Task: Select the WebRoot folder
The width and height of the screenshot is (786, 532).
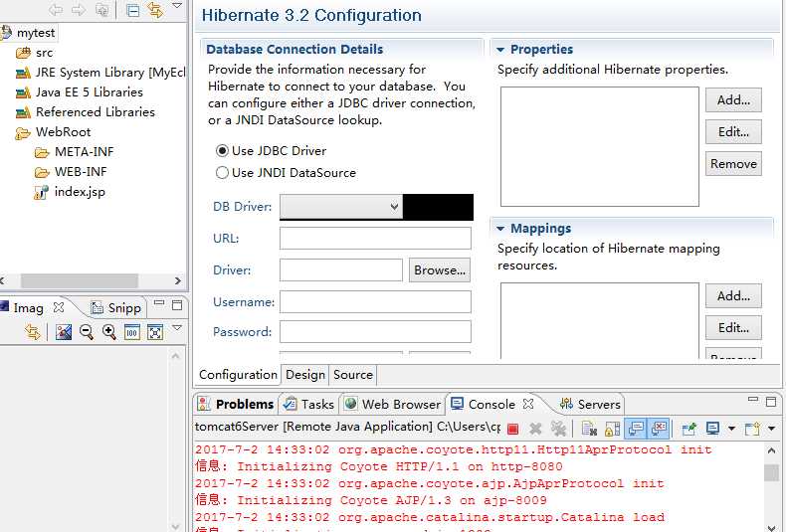Action: pos(63,132)
